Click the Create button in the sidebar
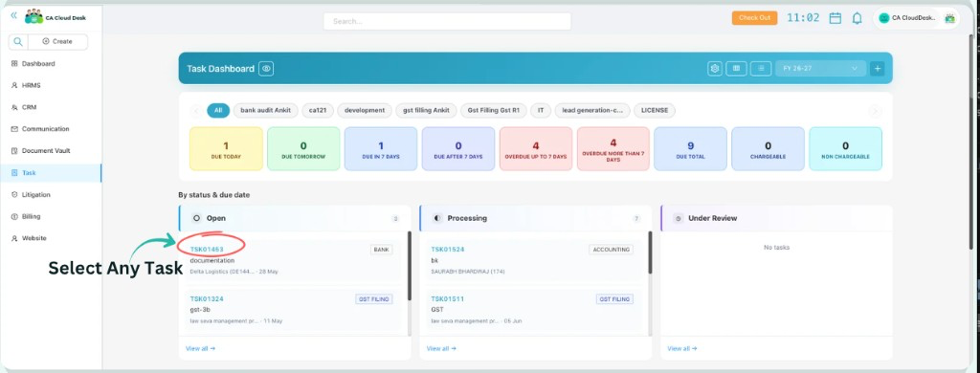Image resolution: width=980 pixels, height=373 pixels. 57,42
